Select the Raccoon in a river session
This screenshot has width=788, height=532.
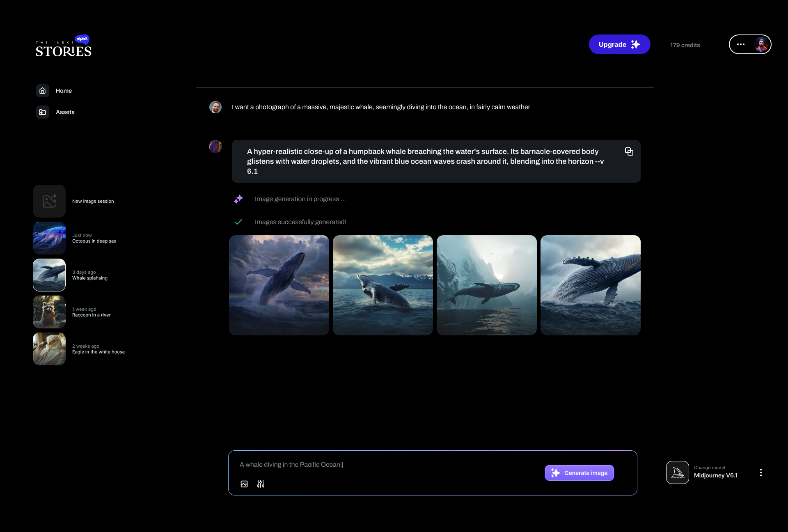coord(49,312)
